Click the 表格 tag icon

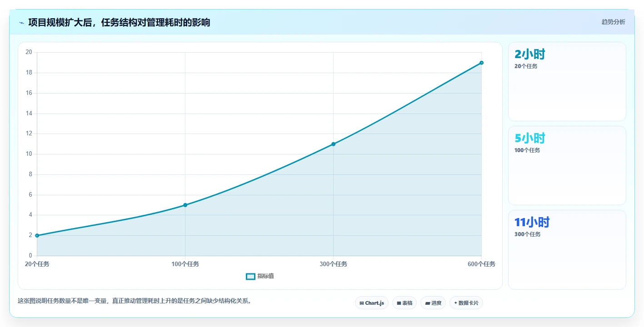(x=399, y=303)
